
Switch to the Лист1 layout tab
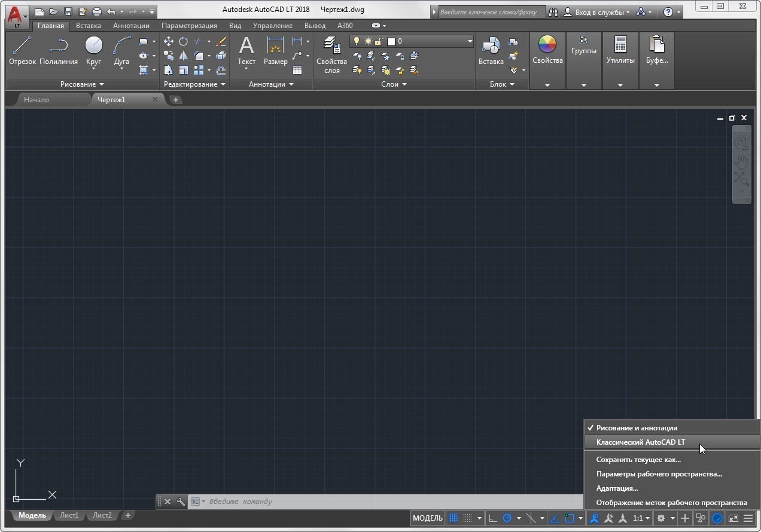(x=69, y=515)
